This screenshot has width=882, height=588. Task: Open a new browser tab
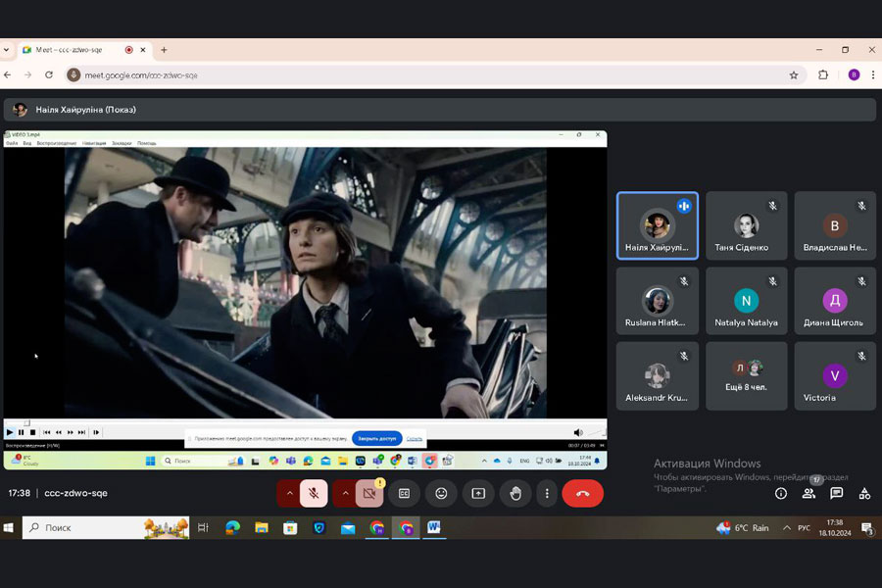pyautogui.click(x=164, y=49)
